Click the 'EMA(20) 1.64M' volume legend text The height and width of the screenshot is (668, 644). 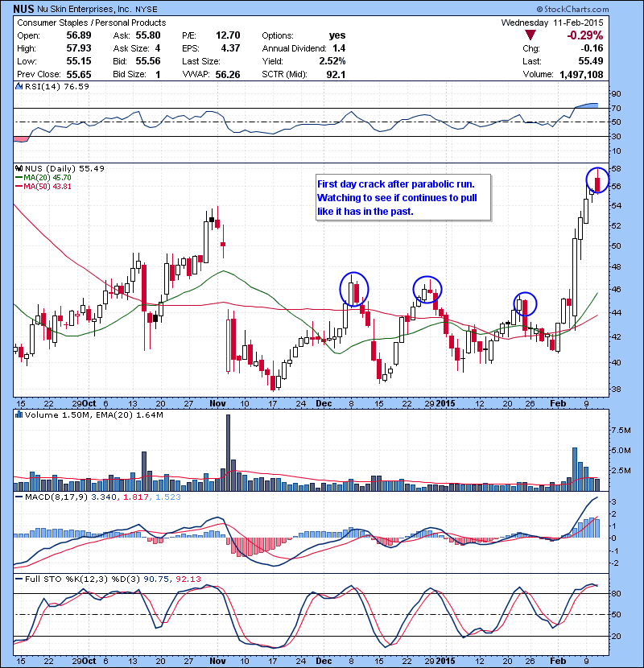[x=130, y=414]
